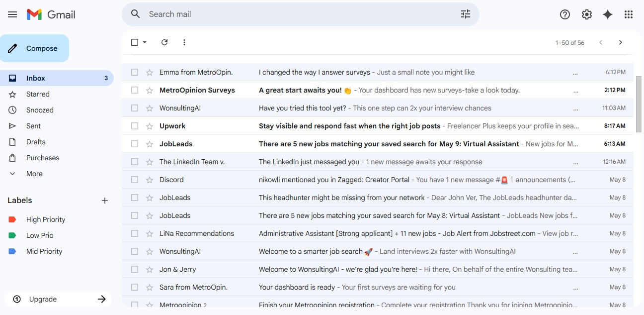Star the 11:03 AM WonsultingAI email

[150, 108]
